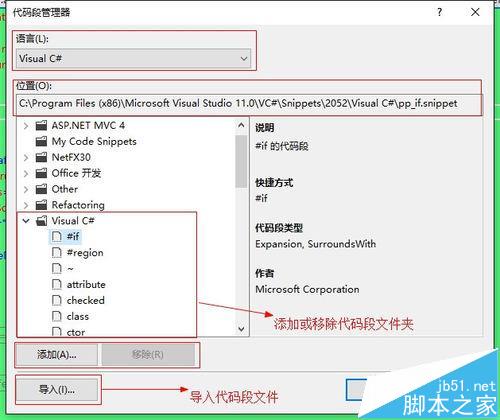500x420 pixels.
Task: Select the ASP.NET MVC 4 label
Action: pyautogui.click(x=88, y=126)
